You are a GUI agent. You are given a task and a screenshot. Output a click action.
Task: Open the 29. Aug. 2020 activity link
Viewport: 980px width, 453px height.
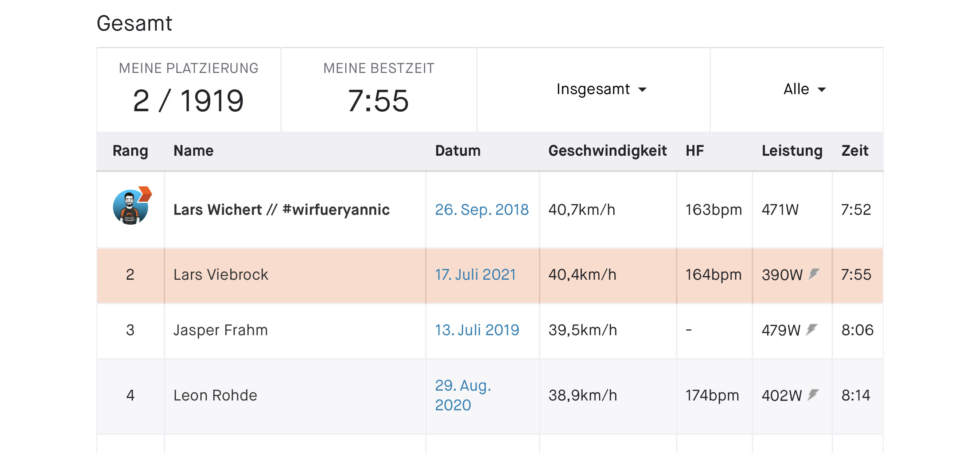click(463, 395)
